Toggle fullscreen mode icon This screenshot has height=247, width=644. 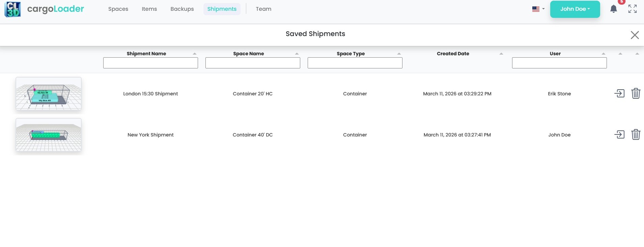(x=633, y=9)
